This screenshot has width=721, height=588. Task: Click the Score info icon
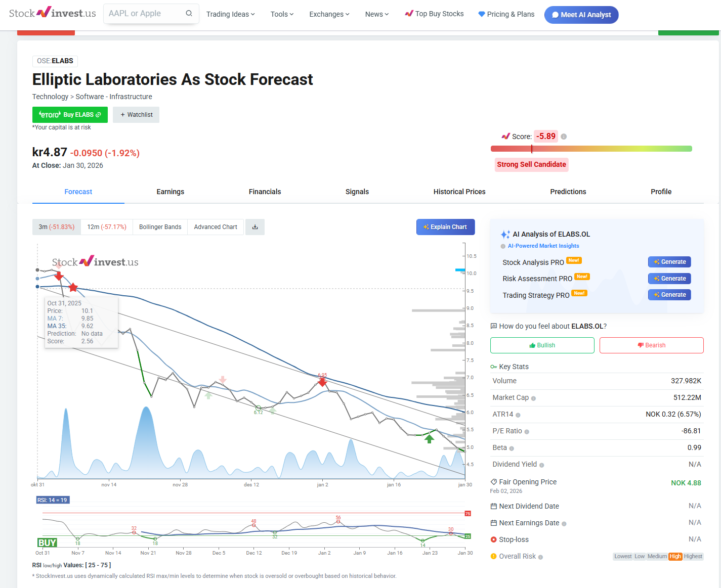point(564,137)
